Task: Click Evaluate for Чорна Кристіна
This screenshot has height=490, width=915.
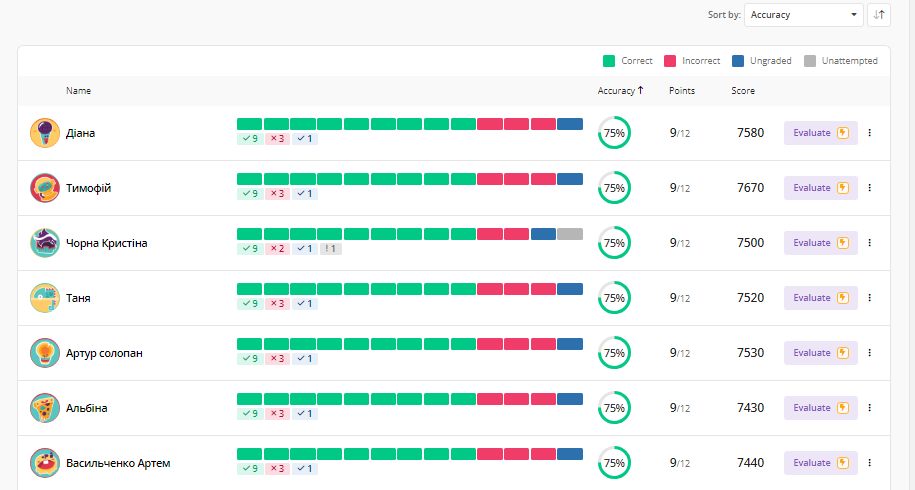Action: coord(820,243)
